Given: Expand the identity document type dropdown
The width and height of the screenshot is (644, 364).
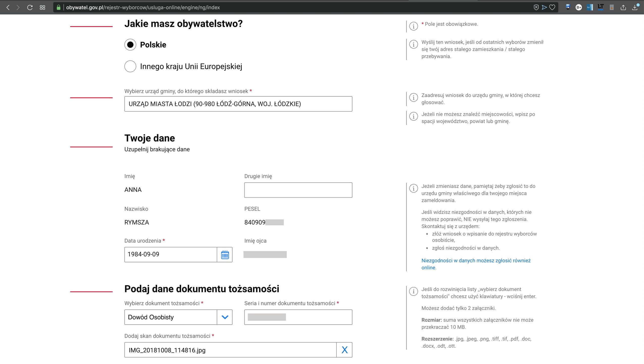Looking at the screenshot, I should (225, 317).
